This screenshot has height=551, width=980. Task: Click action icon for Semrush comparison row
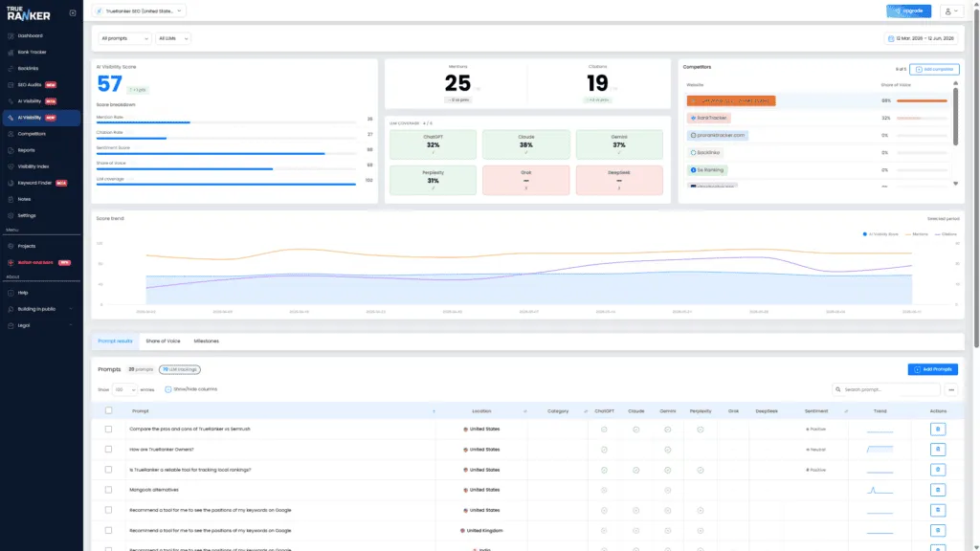coord(938,430)
